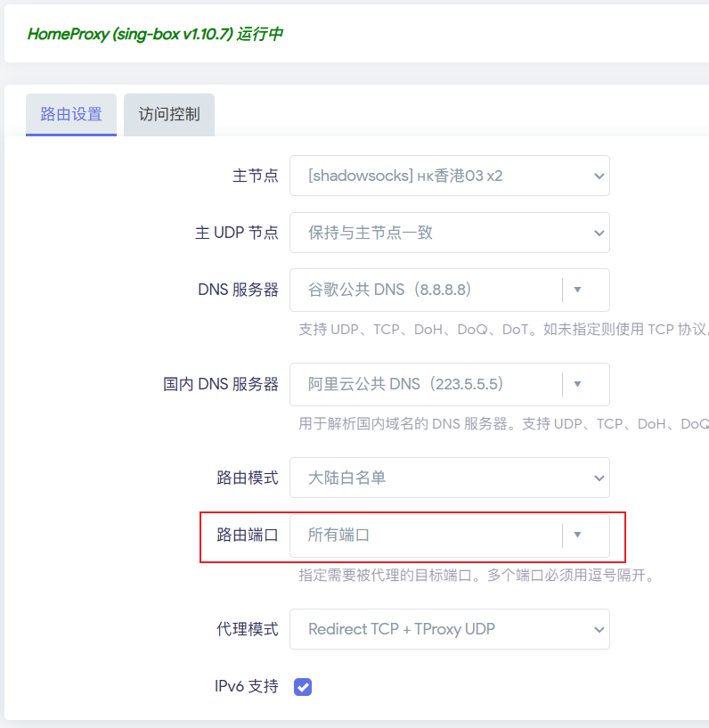Toggle the IPv6 支持 checkbox
The height and width of the screenshot is (728, 709).
click(303, 687)
